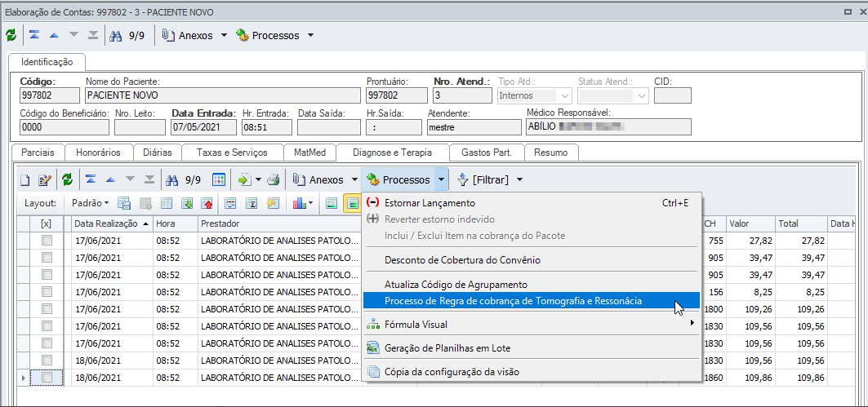
Task: Click the top toolbar green refresh icon
Action: click(11, 35)
